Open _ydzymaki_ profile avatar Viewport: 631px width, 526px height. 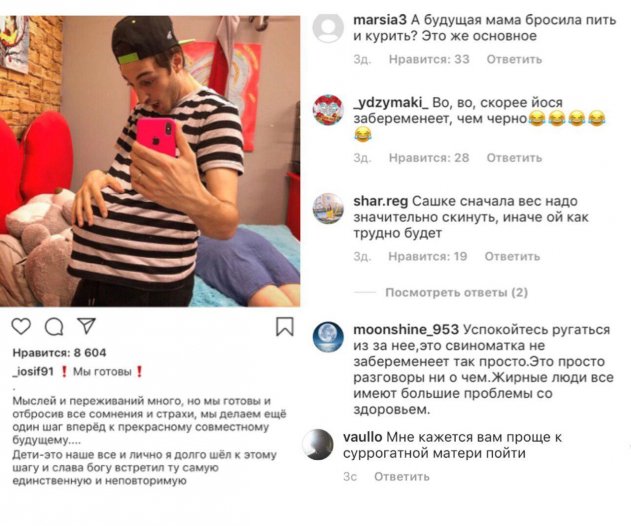coord(328,110)
